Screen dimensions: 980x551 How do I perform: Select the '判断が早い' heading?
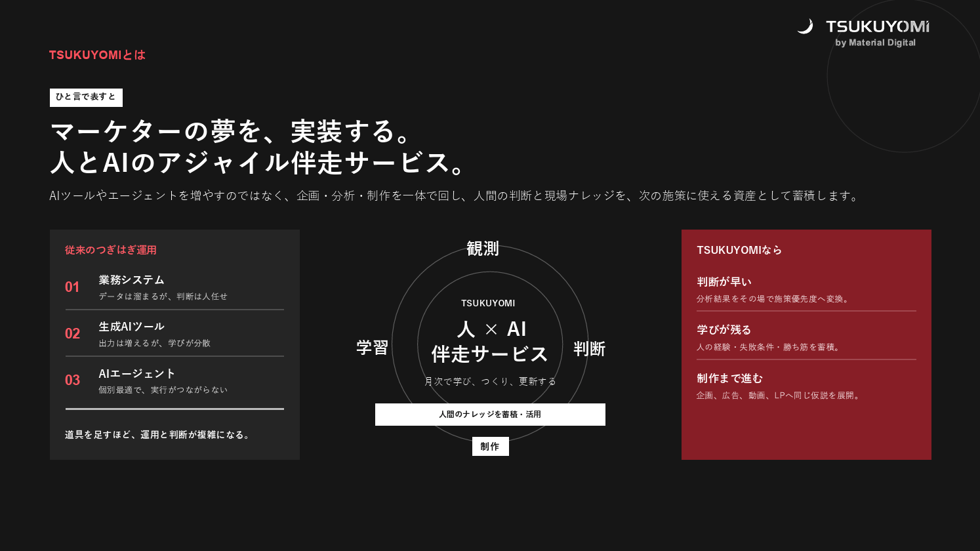[724, 282]
